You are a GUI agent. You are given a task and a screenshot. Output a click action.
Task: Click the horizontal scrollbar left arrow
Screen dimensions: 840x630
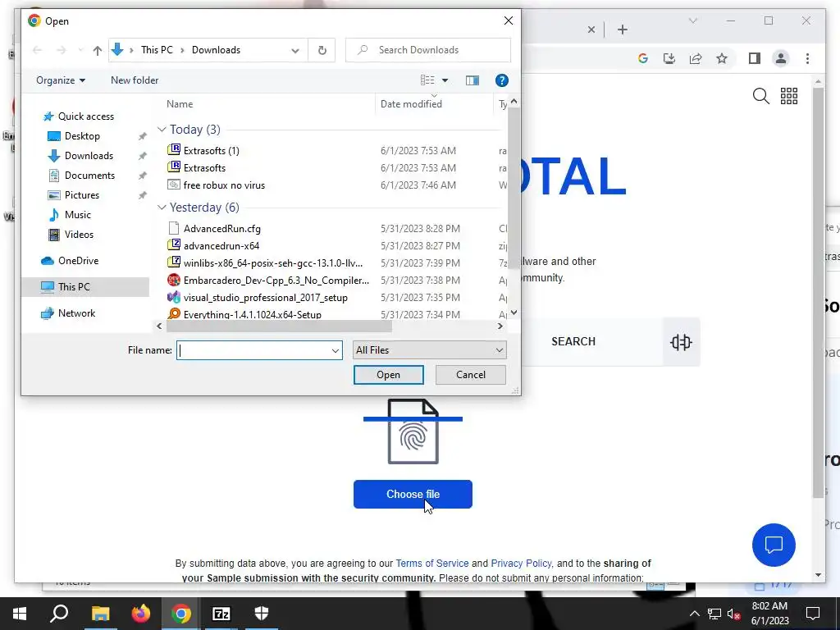tap(159, 326)
